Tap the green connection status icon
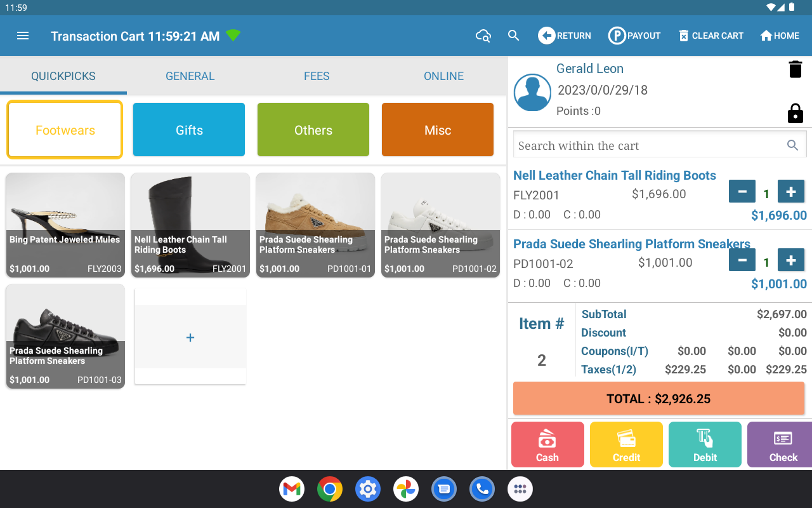Screen dimensions: 812x508 coord(233,36)
